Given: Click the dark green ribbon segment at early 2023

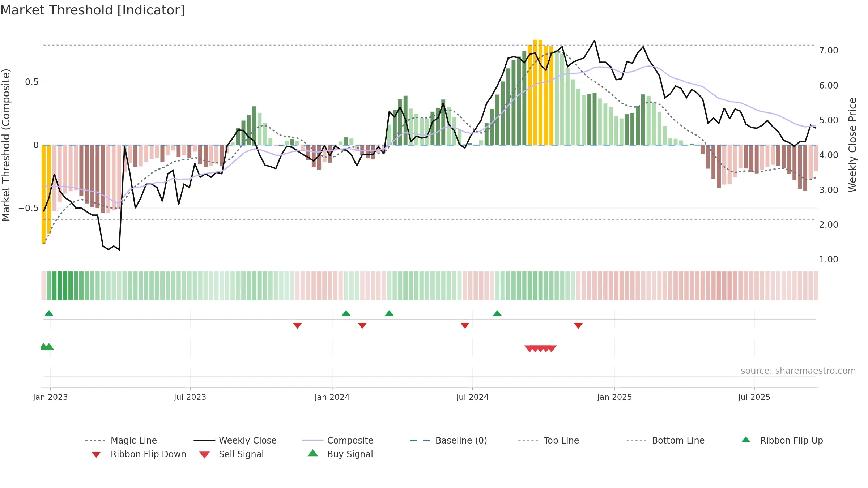Looking at the screenshot, I should tap(60, 286).
